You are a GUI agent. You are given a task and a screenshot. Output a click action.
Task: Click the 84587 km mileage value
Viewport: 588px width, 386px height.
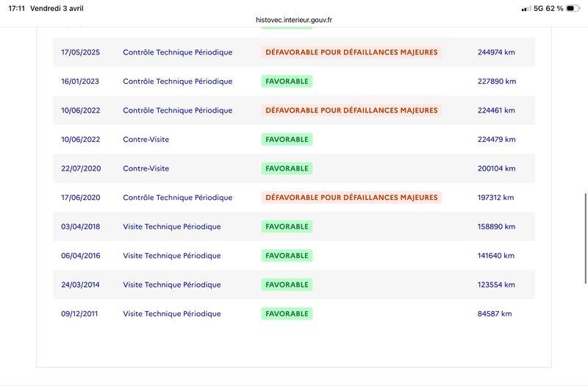[x=495, y=314]
